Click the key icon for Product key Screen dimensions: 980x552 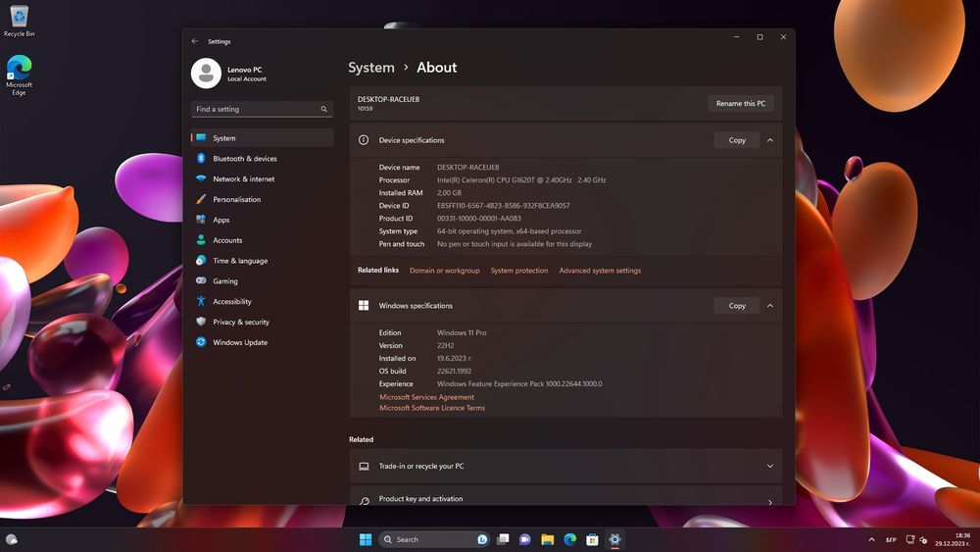point(365,500)
